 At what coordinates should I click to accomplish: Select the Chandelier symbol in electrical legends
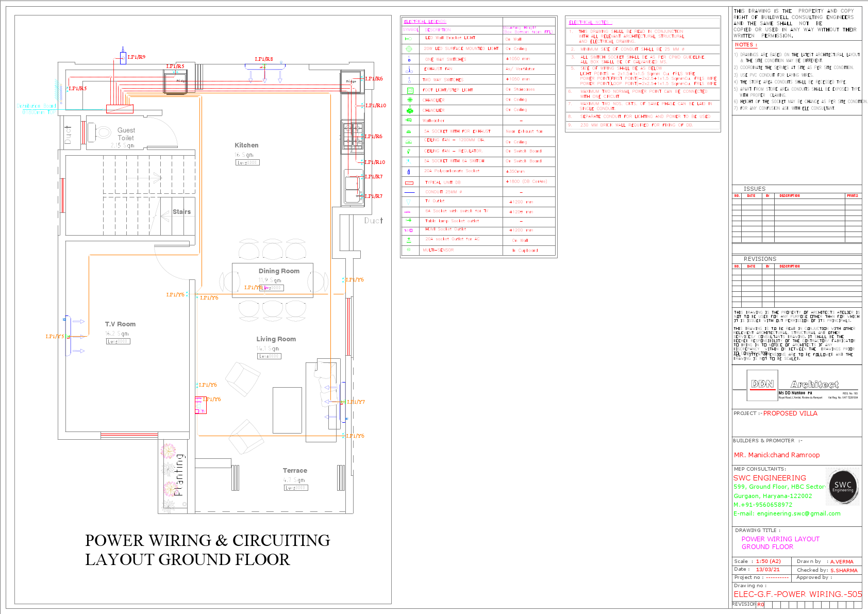[409, 99]
